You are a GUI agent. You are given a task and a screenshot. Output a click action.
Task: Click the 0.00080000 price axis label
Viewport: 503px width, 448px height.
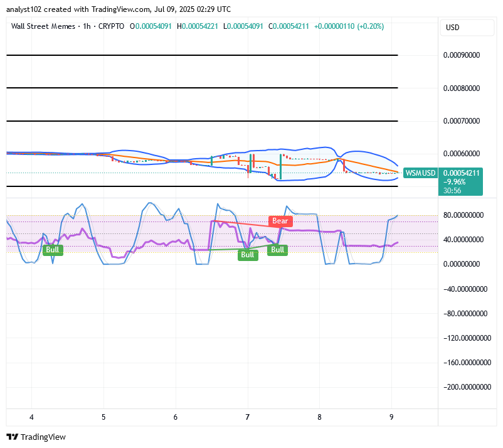tap(462, 88)
